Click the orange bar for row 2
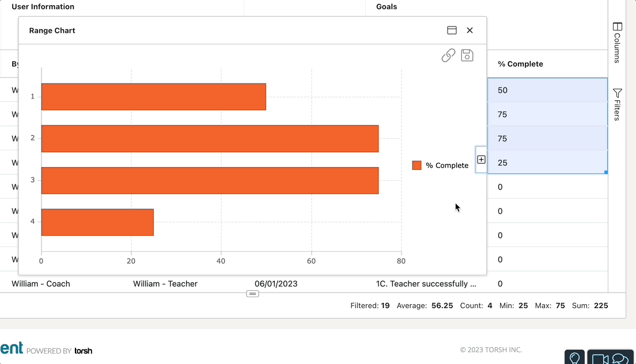The height and width of the screenshot is (364, 636). tap(210, 139)
